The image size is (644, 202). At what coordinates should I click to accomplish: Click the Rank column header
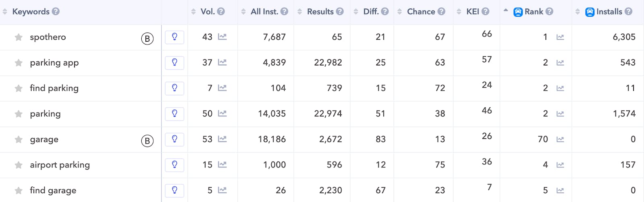(x=533, y=12)
